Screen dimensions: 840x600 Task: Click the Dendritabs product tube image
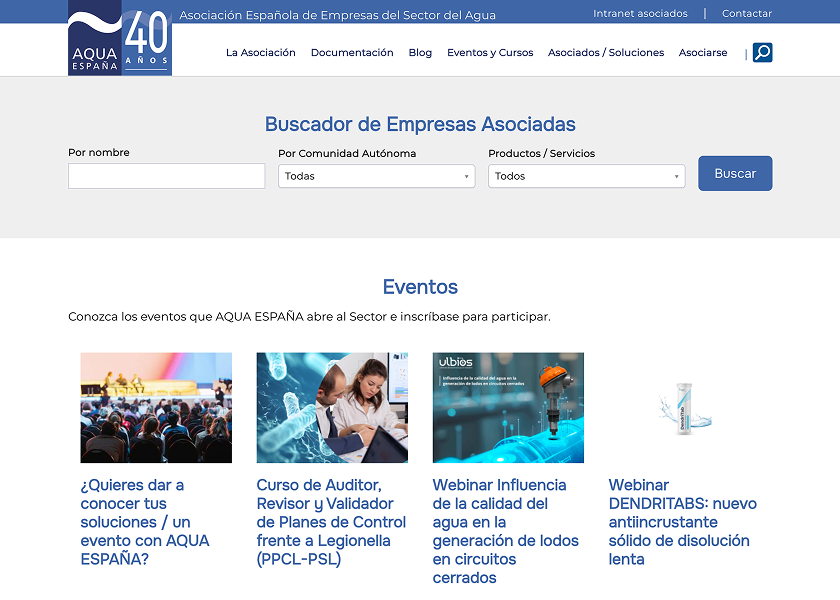[x=684, y=407]
